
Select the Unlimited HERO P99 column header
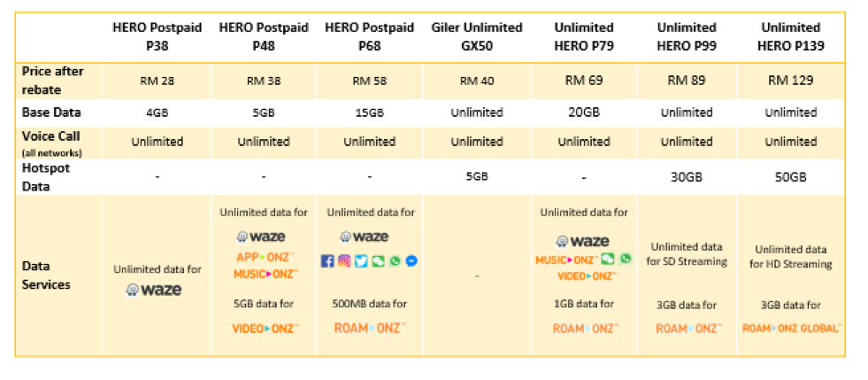pos(687,36)
